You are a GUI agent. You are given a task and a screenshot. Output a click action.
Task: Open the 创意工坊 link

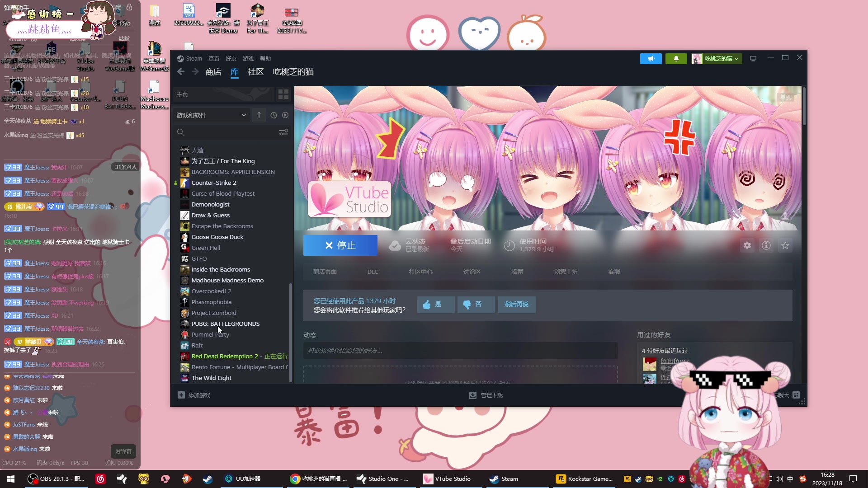point(566,272)
